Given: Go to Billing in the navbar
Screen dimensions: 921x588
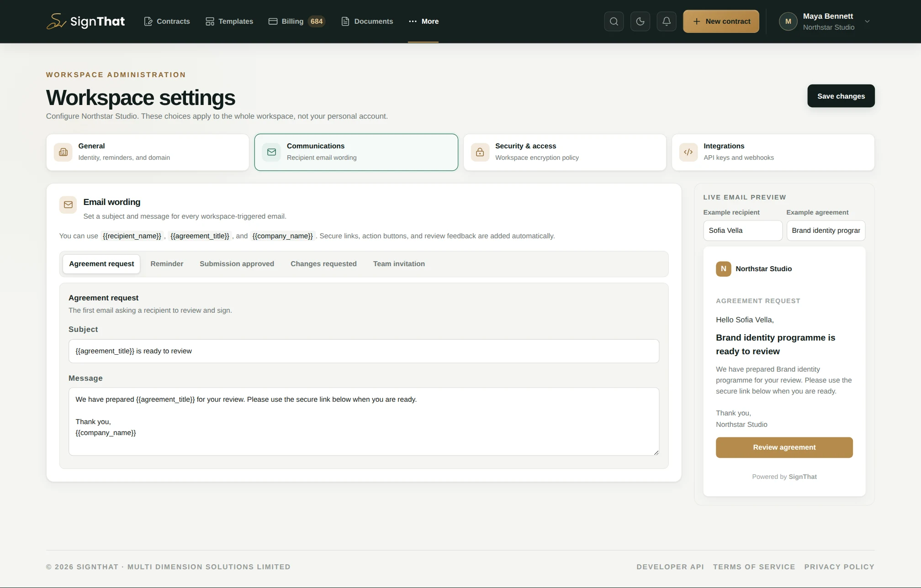Looking at the screenshot, I should (297, 21).
